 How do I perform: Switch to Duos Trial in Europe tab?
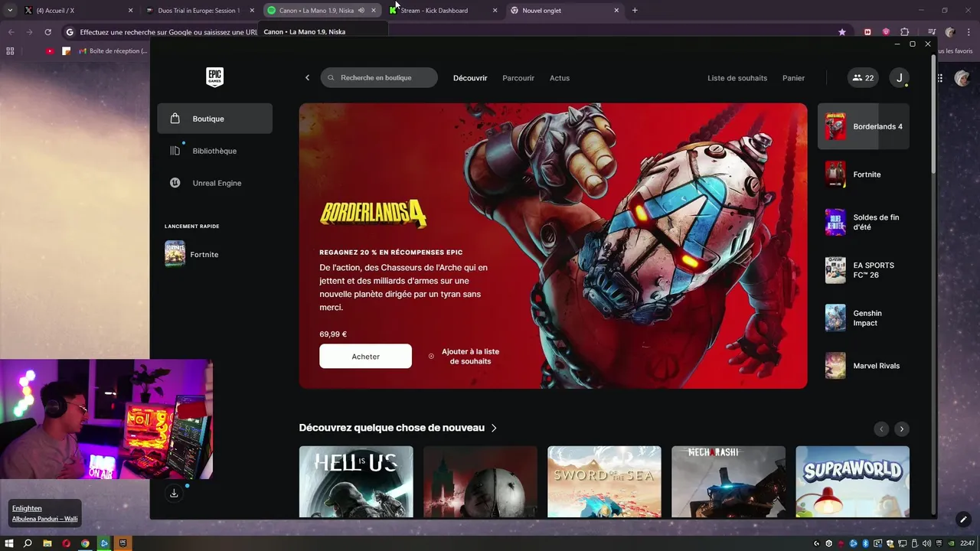pos(198,11)
